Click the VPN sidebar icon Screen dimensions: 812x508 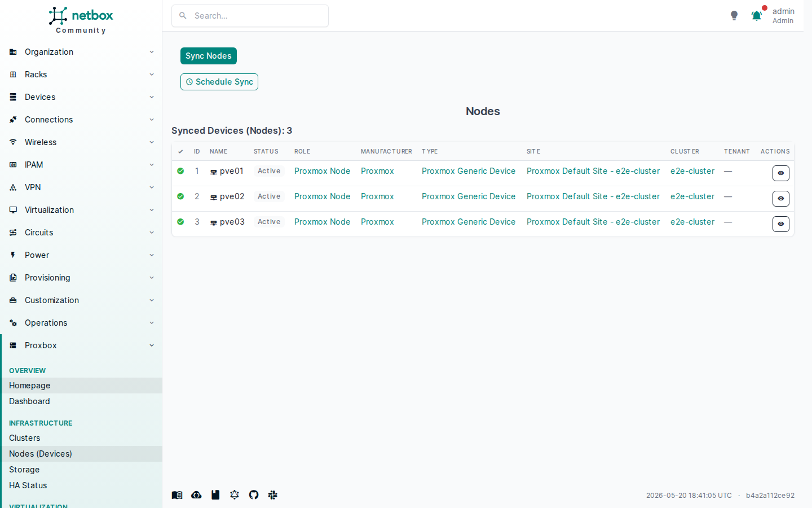click(13, 187)
